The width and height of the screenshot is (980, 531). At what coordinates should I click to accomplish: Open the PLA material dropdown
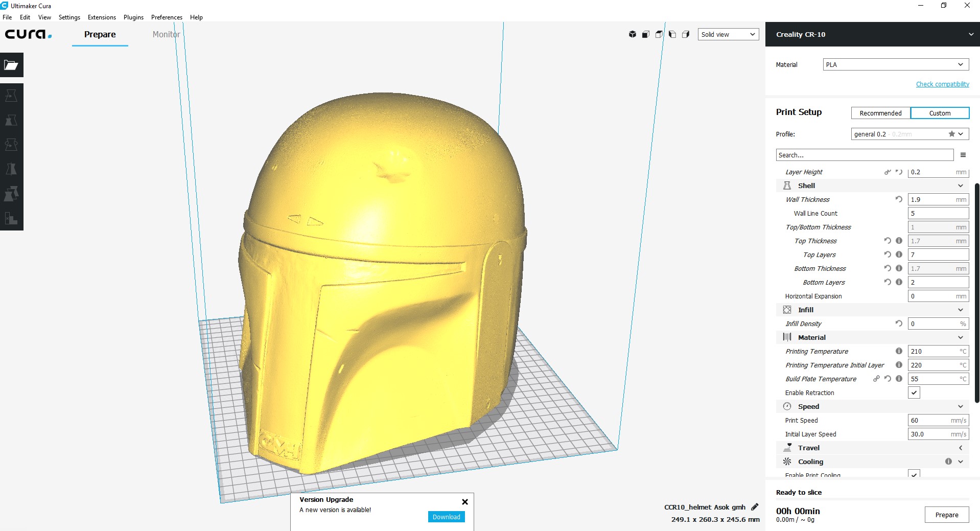click(x=895, y=64)
